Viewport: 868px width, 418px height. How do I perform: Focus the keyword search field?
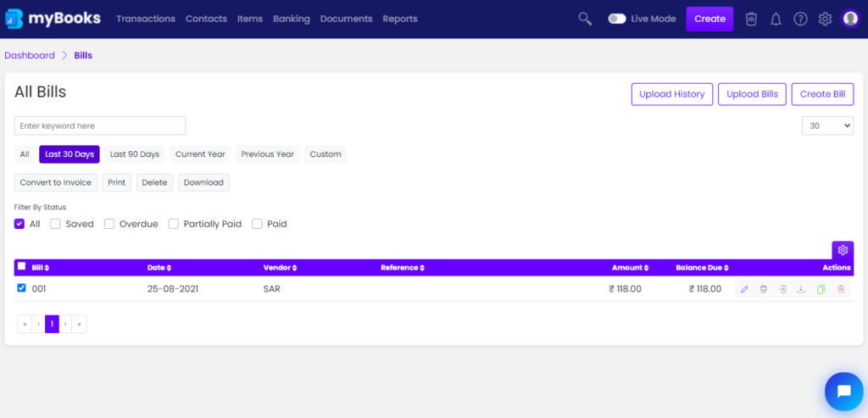(100, 125)
